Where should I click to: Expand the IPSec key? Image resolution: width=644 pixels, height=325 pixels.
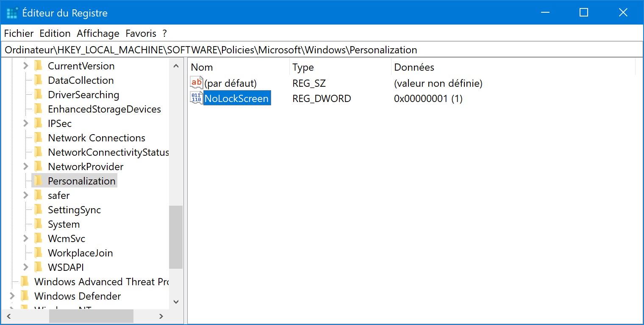pyautogui.click(x=26, y=124)
